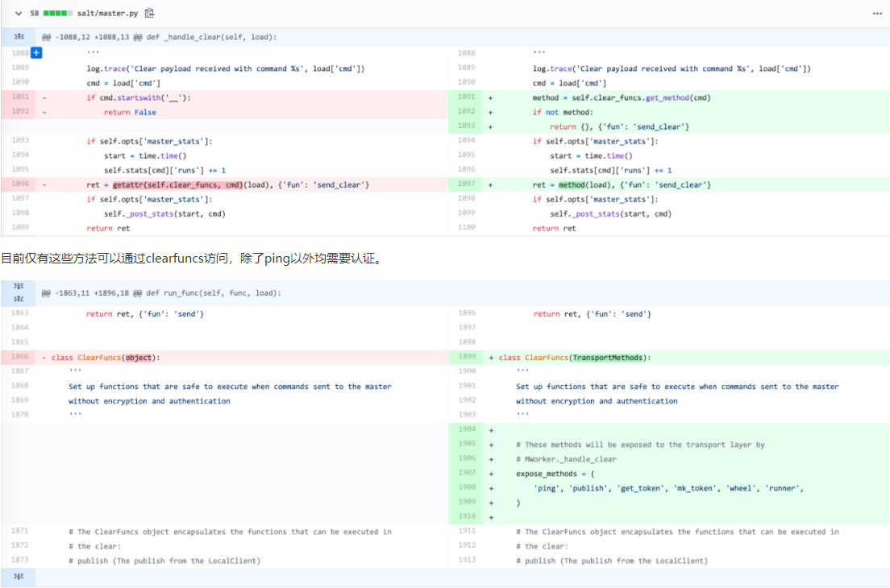Click highlighted TransportMethods in added line

609,357
